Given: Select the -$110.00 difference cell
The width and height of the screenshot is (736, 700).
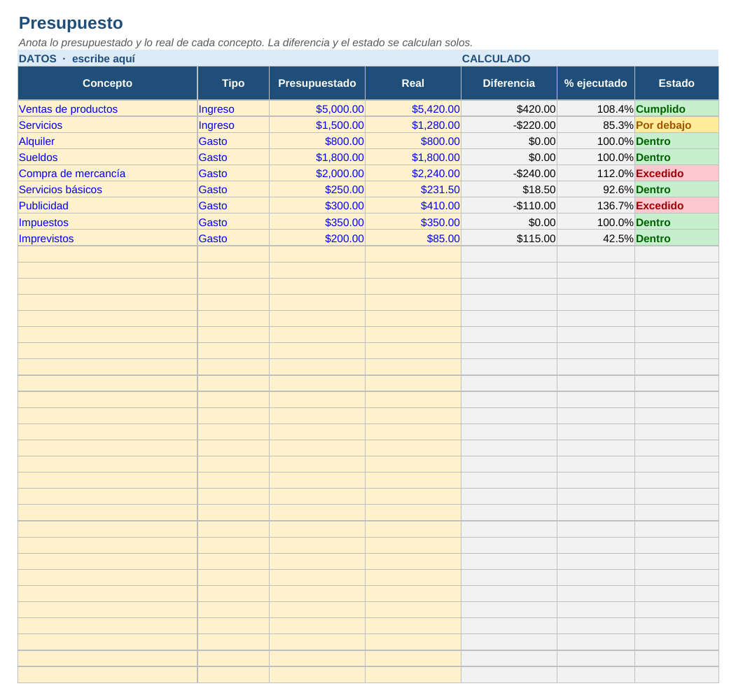Looking at the screenshot, I should pyautogui.click(x=509, y=206).
